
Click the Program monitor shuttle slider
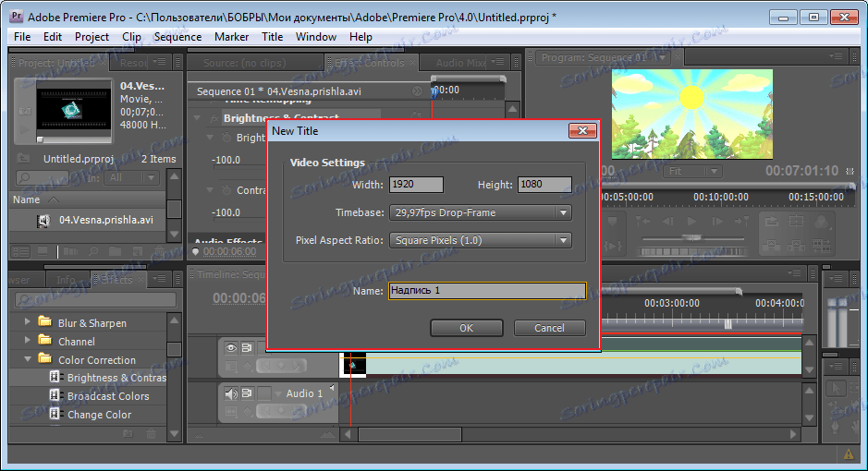click(x=692, y=237)
